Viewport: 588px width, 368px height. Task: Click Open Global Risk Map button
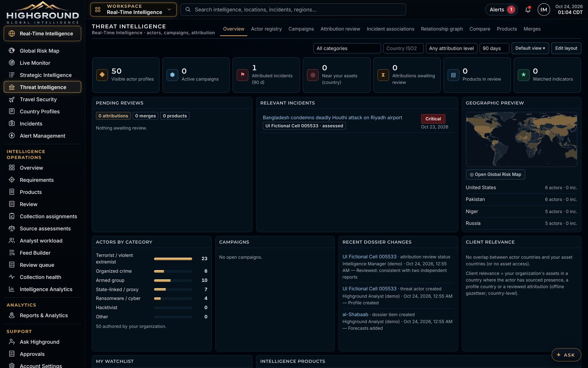click(495, 174)
